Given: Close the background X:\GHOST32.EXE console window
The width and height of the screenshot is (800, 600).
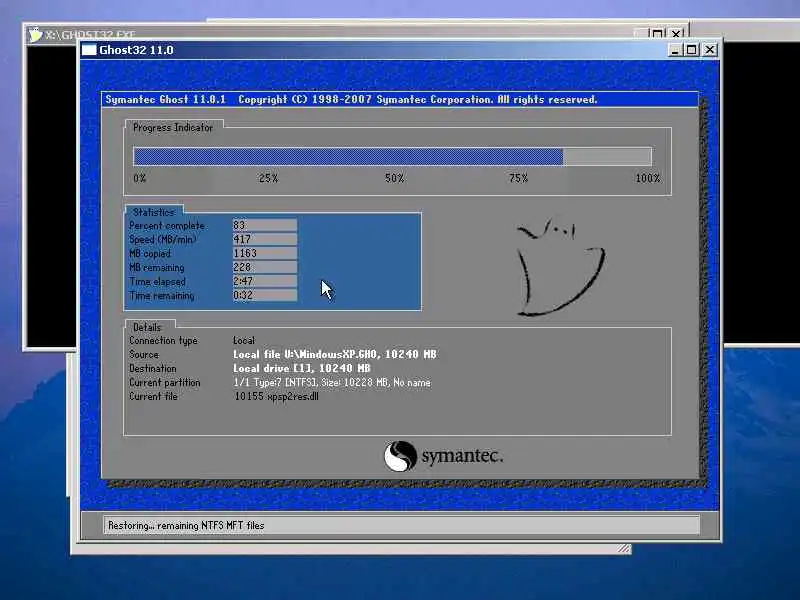Looking at the screenshot, I should tap(676, 34).
